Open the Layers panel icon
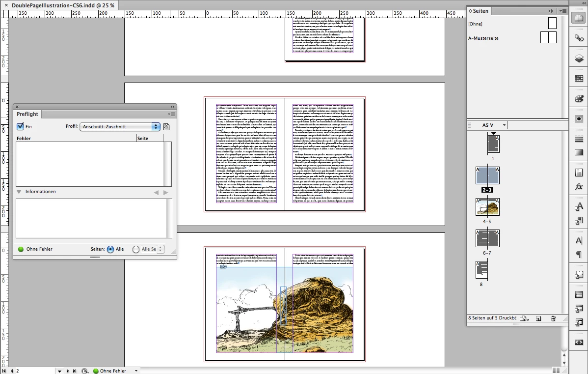588x374 pixels. [579, 58]
